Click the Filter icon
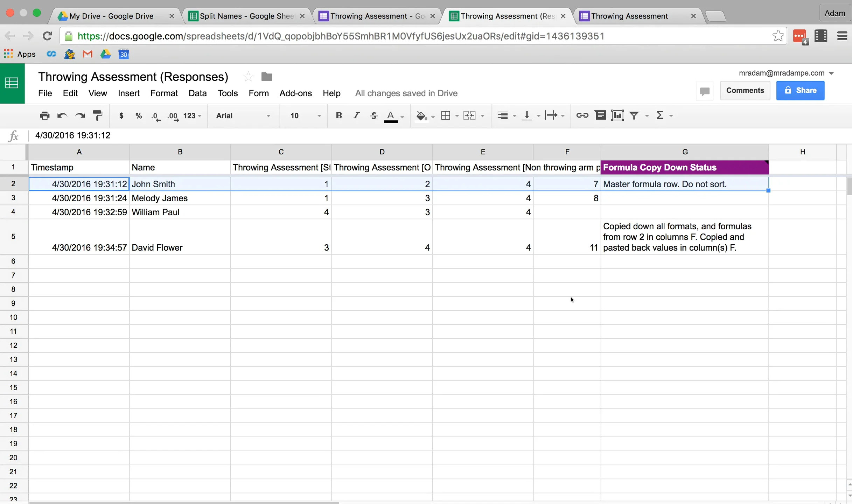This screenshot has height=504, width=852. pos(634,115)
